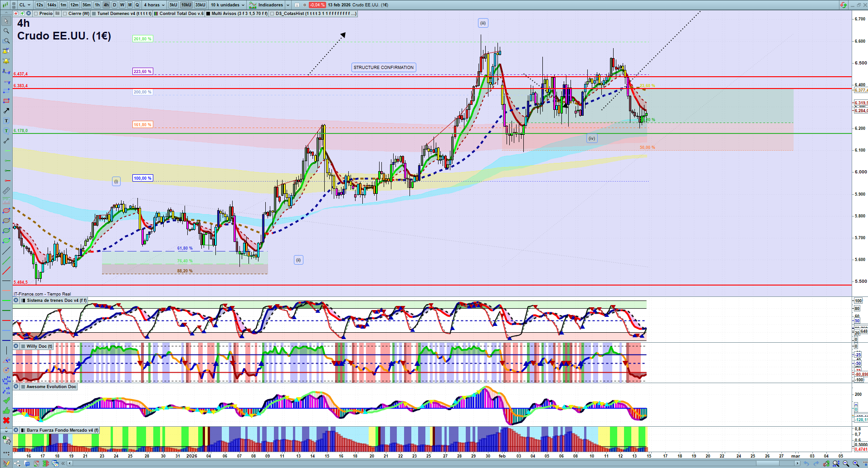Click the red X delete icon in sidebar
This screenshot has width=868, height=468.
click(6, 420)
